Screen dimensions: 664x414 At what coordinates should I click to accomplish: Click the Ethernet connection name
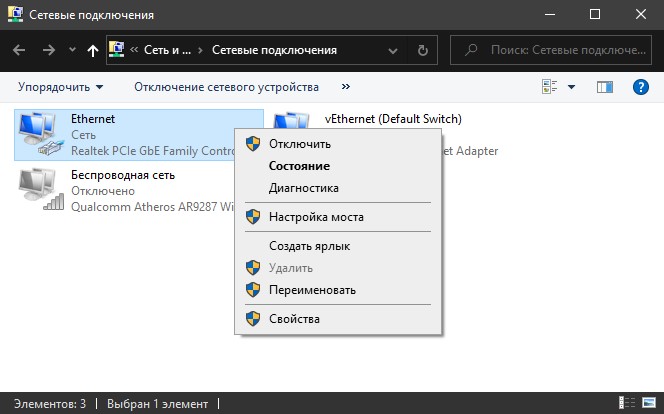(93, 119)
